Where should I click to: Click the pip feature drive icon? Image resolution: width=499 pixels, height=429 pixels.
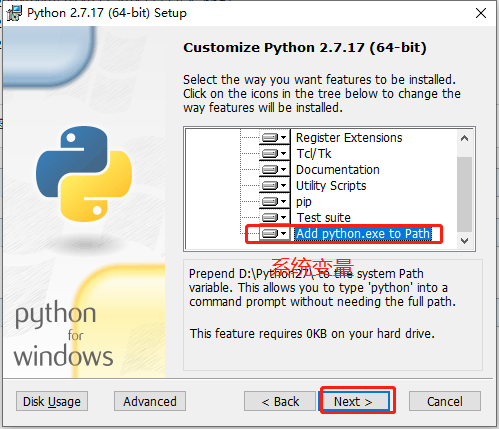click(x=270, y=201)
